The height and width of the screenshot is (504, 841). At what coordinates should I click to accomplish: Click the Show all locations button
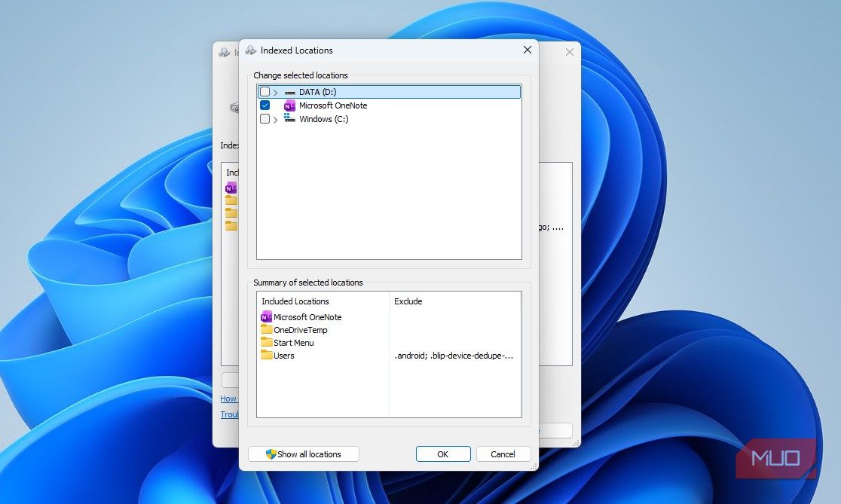pos(304,454)
